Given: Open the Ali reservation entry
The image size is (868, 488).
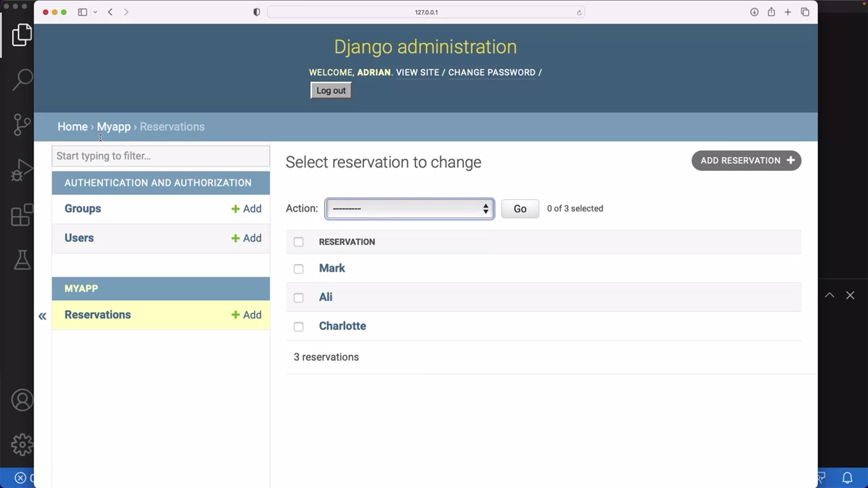Looking at the screenshot, I should 325,297.
